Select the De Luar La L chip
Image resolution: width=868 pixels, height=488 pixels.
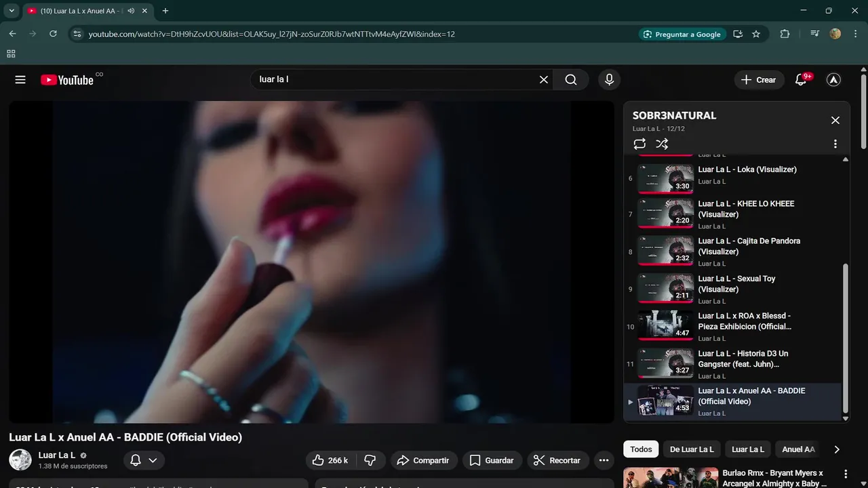point(692,449)
